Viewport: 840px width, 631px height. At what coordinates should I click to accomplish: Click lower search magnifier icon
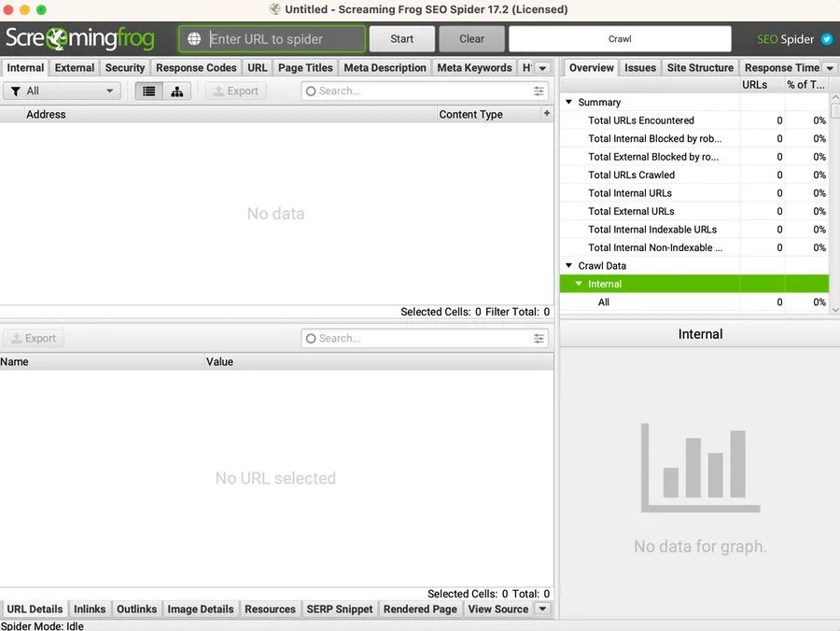pyautogui.click(x=311, y=339)
